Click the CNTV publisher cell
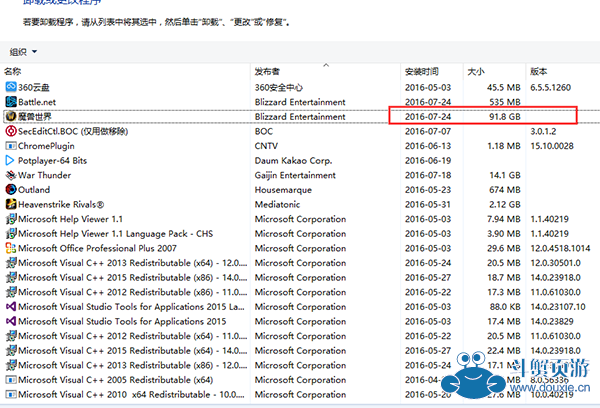This screenshot has width=600, height=408. pyautogui.click(x=266, y=146)
